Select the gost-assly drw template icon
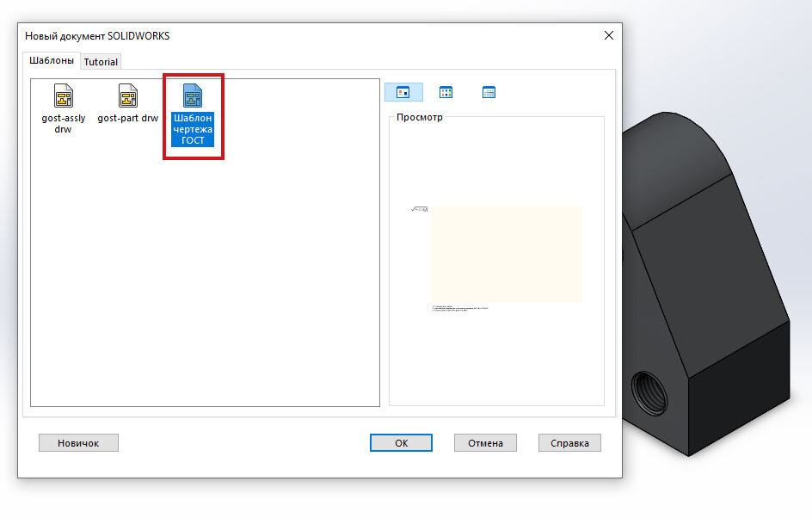The image size is (812, 518). (x=63, y=96)
